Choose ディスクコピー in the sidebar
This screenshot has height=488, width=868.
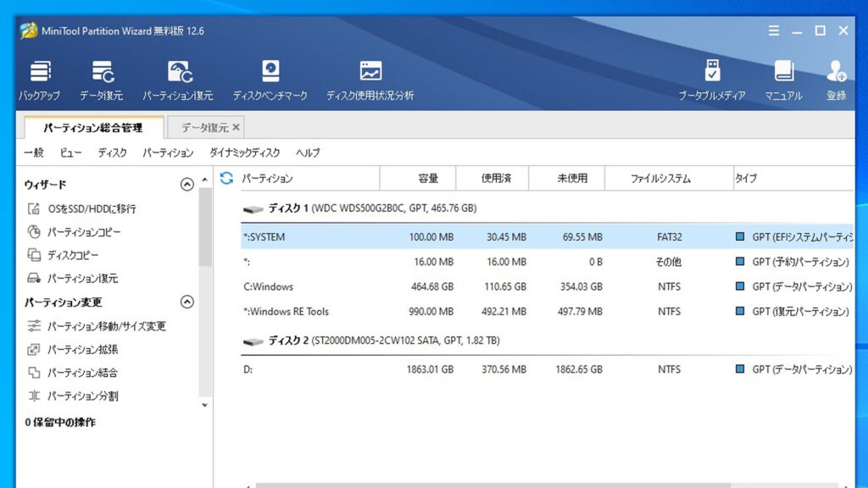pos(63,255)
